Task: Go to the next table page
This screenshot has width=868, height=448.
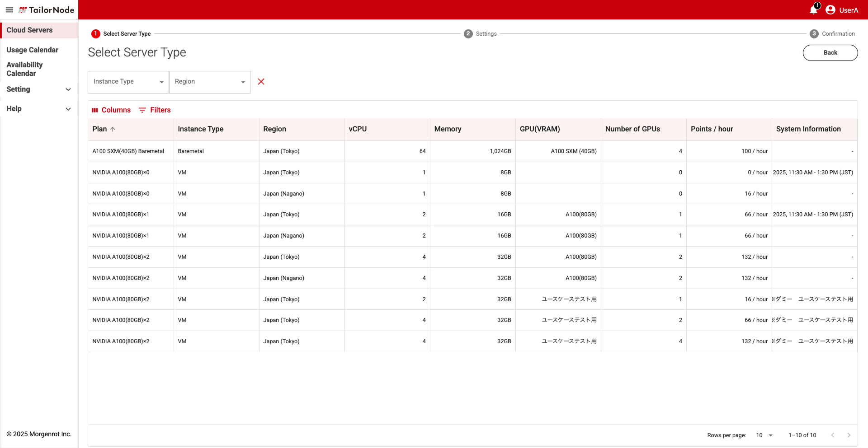Action: coord(849,435)
